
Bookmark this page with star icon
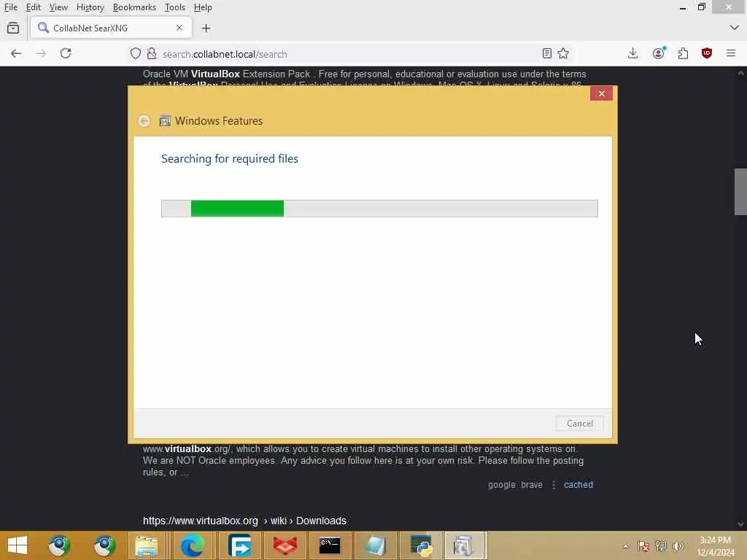pos(563,53)
